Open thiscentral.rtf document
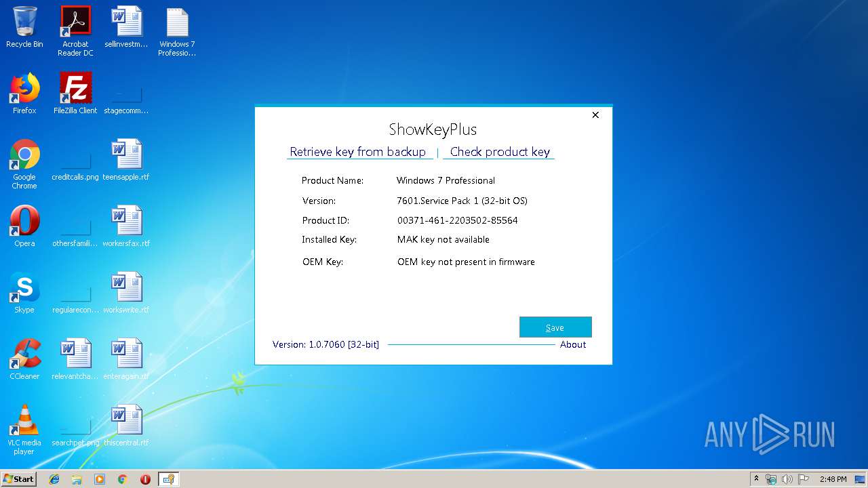This screenshot has width=868, height=488. [x=126, y=426]
